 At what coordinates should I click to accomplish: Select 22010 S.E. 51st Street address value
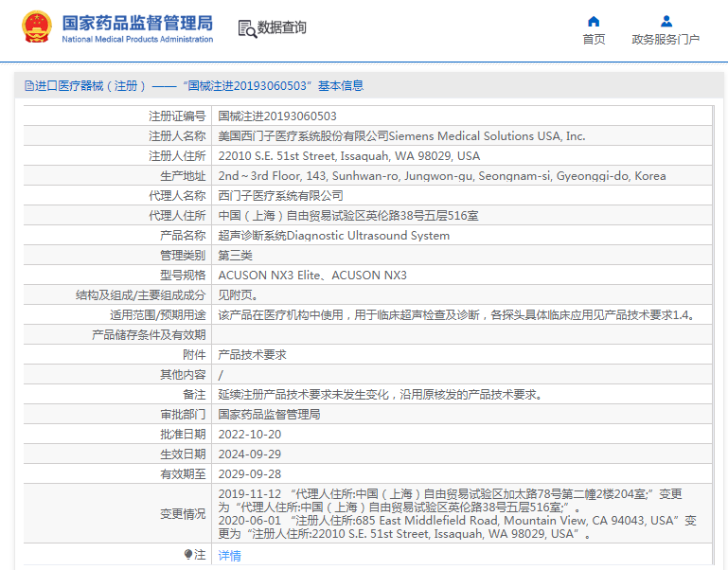(x=349, y=156)
